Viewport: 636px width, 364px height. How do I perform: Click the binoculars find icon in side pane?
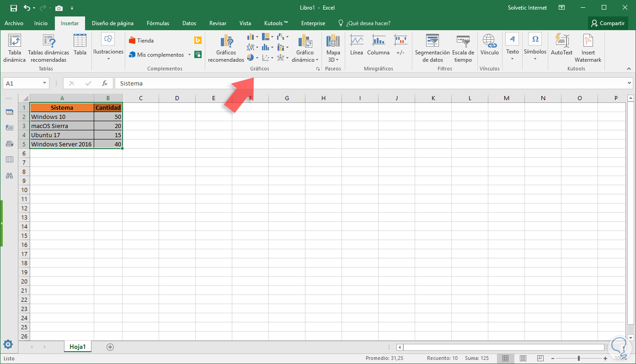(9, 175)
